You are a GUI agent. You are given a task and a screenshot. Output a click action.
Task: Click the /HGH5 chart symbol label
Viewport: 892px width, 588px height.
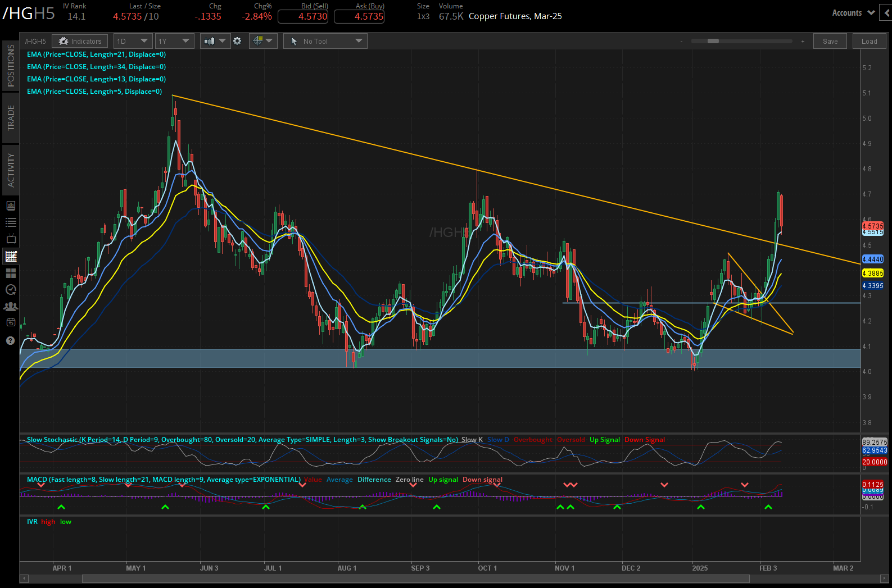(x=35, y=42)
